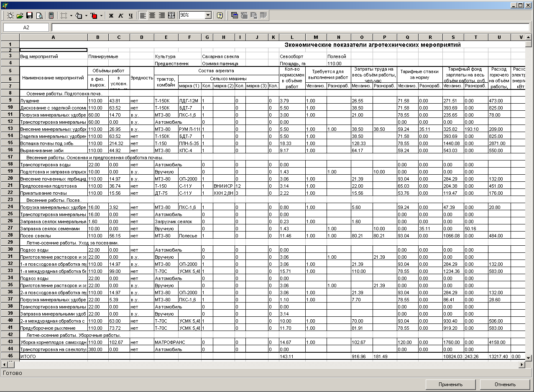Select the 'МАТРОФРАНС' cell
Viewport: 534px width, 392px height.
[177, 342]
